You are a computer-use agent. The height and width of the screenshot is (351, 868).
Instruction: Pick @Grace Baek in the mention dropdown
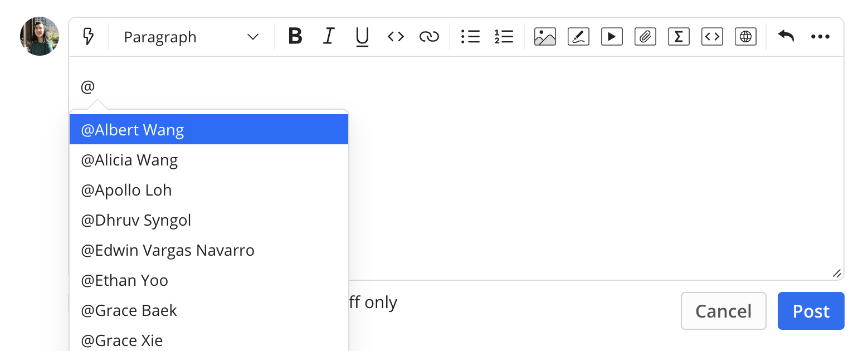coord(209,310)
